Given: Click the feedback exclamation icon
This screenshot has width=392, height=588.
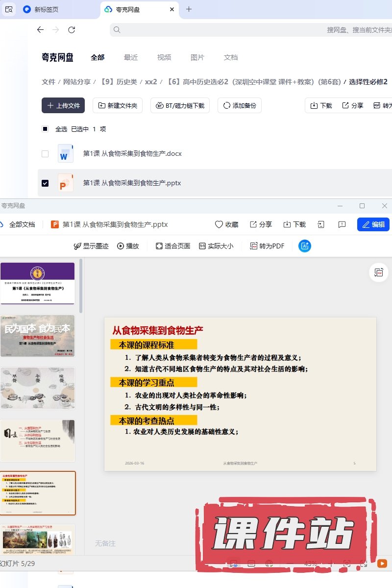Looking at the screenshot, I should coord(342,224).
